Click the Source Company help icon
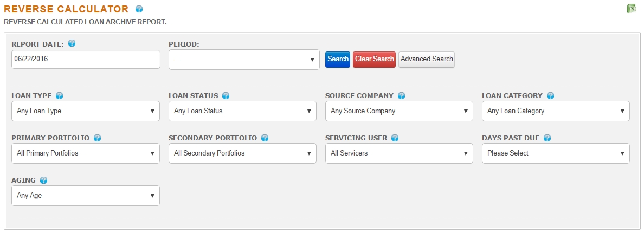Screen dimensions: 644x233 point(401,95)
